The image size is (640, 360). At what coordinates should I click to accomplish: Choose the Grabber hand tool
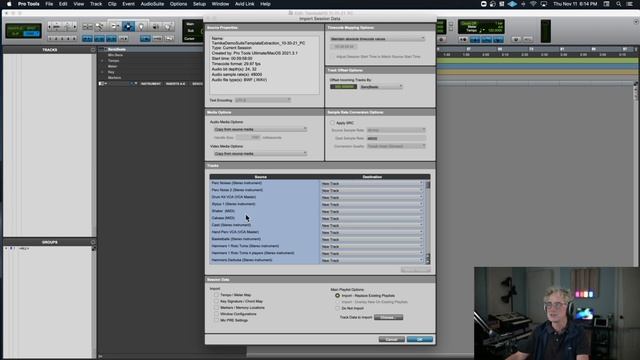tap(141, 27)
